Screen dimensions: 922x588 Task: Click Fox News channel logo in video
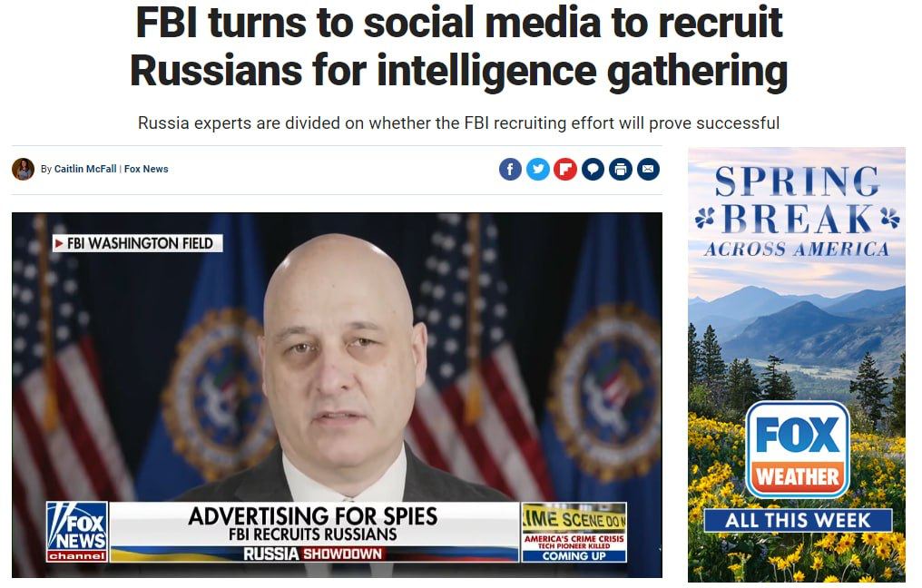pos(77,532)
